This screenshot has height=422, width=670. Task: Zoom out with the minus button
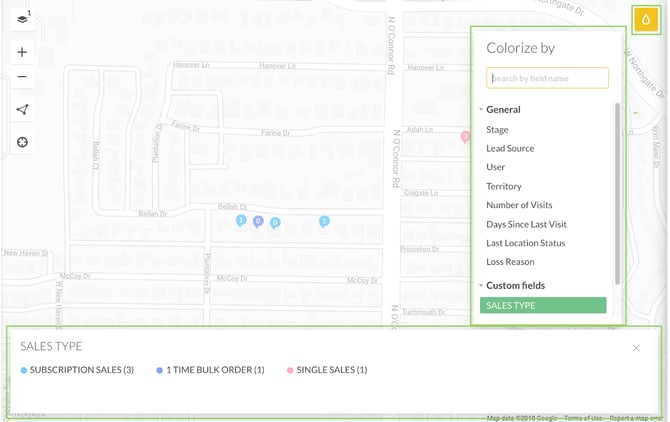click(22, 76)
